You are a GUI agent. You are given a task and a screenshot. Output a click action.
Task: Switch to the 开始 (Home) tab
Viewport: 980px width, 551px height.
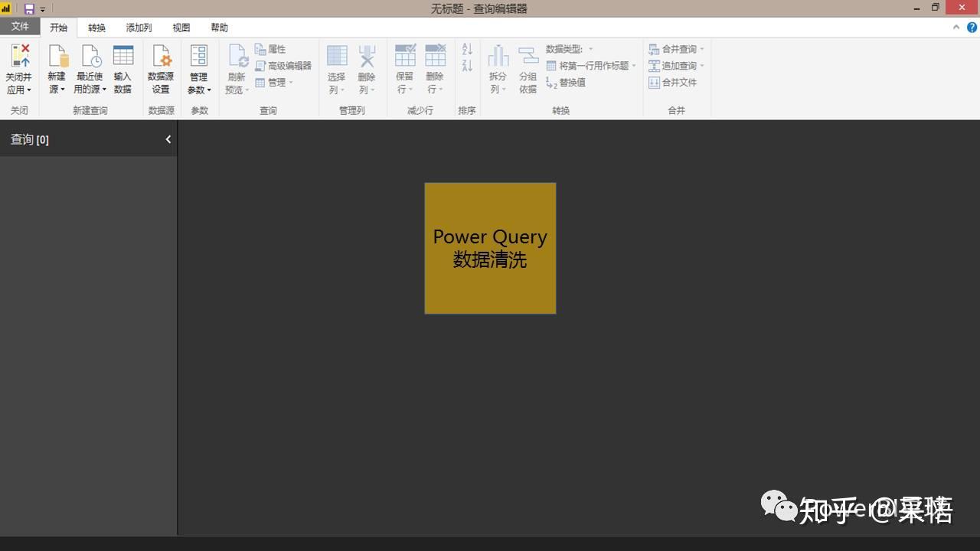(58, 28)
